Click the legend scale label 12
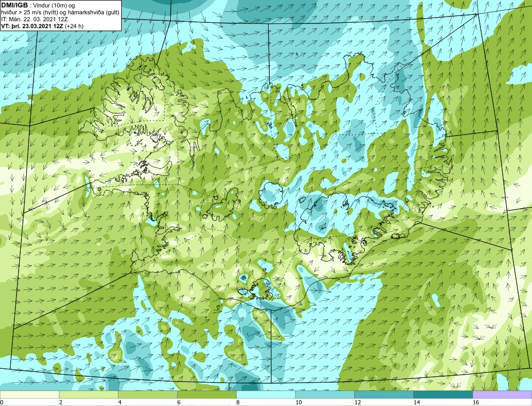This screenshot has height=406, width=532. point(358,402)
